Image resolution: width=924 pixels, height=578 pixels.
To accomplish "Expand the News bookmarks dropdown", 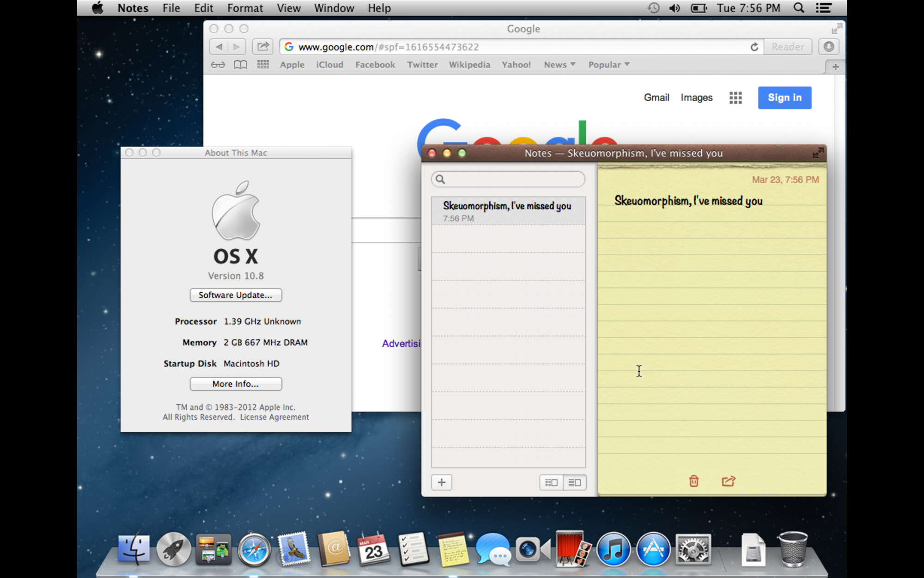I will pyautogui.click(x=559, y=65).
